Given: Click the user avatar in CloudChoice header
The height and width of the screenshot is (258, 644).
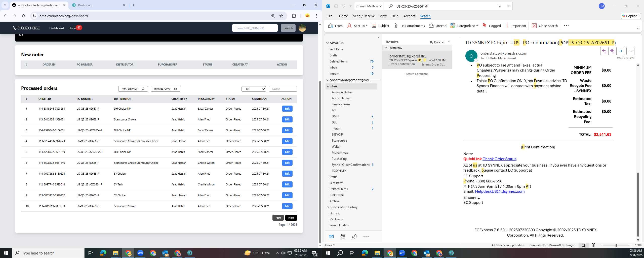Looking at the screenshot, I should tap(302, 28).
